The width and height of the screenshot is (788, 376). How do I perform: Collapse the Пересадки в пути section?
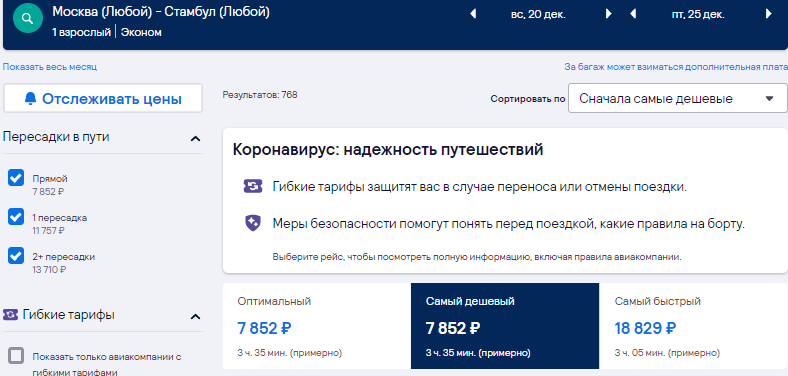pos(195,138)
